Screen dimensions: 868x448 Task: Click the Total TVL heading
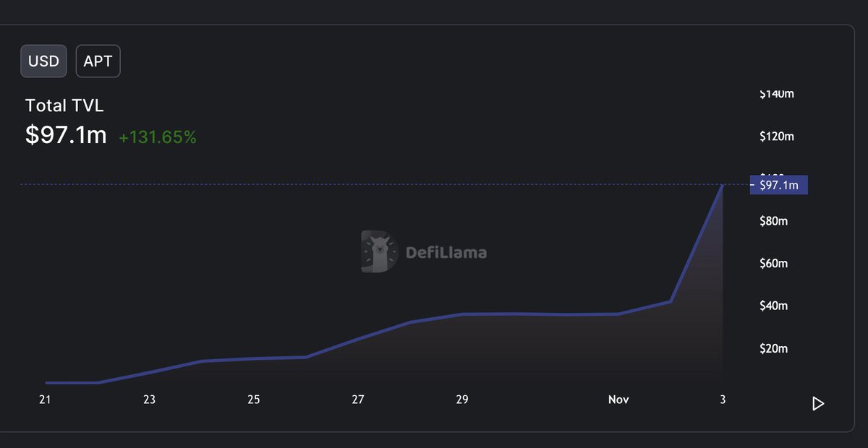(x=64, y=105)
